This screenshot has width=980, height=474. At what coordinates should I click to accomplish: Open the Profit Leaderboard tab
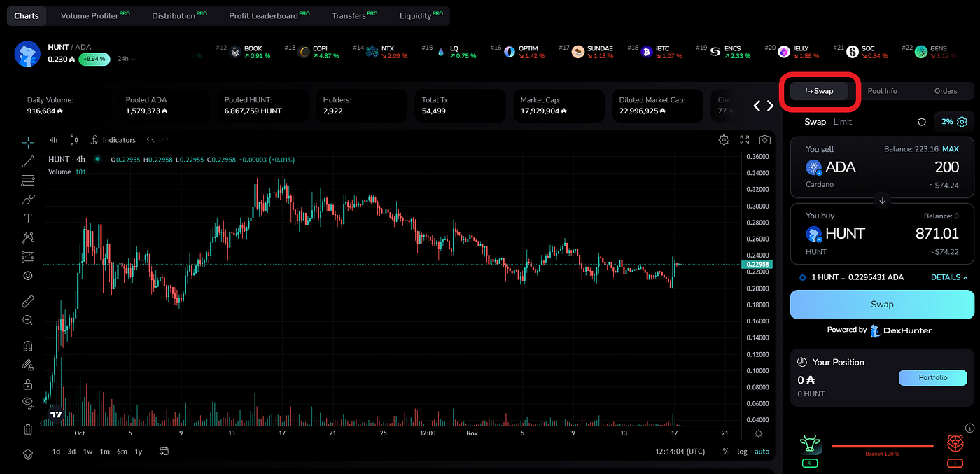click(x=269, y=15)
